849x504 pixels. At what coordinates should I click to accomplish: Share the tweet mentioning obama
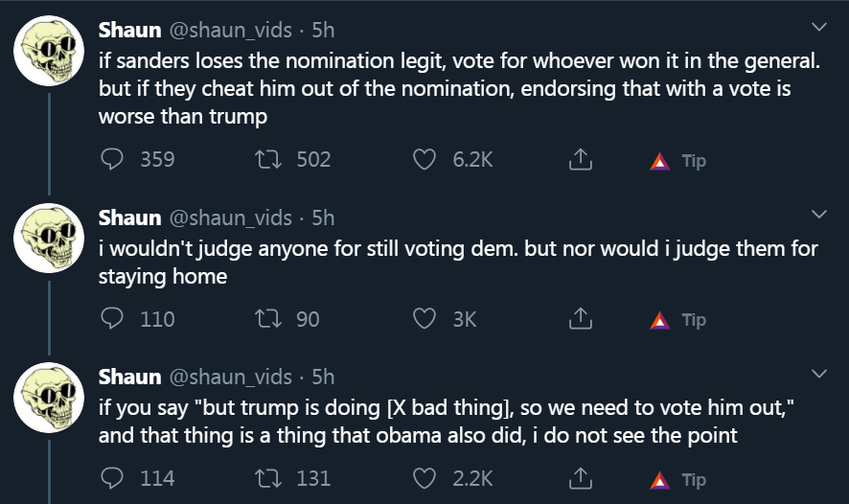click(x=581, y=478)
